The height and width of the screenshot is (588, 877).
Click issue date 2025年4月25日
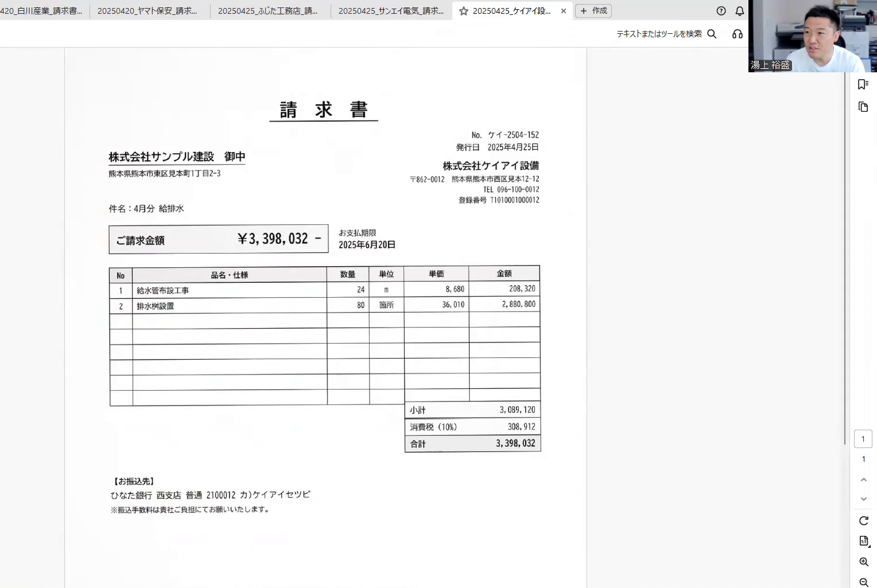(513, 147)
